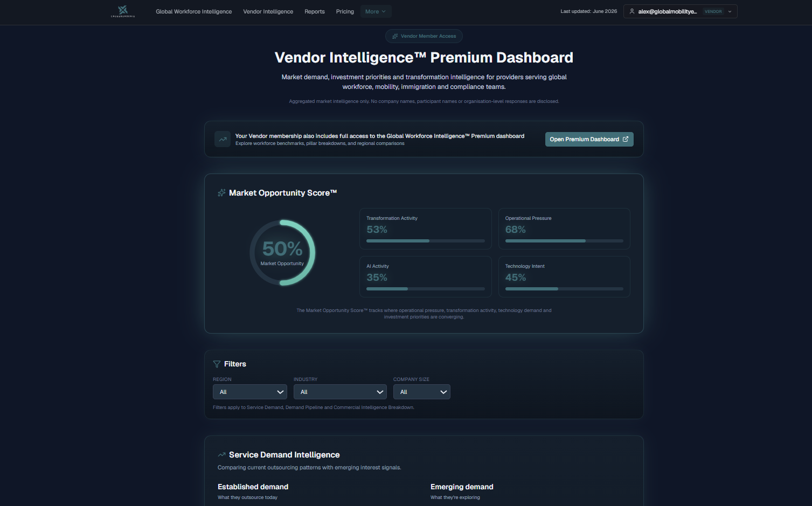Click Market Opportunity Score heading text

tap(283, 193)
